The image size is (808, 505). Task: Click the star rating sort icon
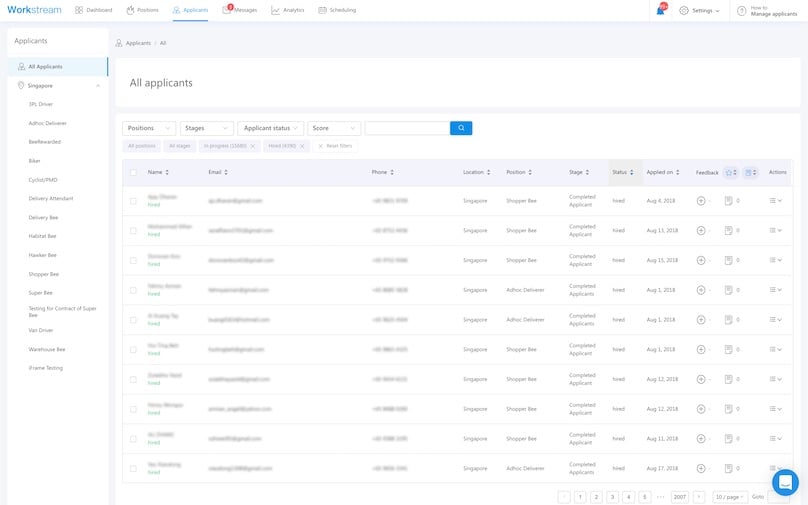click(x=729, y=172)
